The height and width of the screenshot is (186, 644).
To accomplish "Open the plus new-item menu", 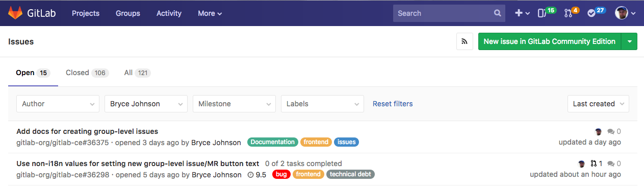I will point(522,13).
